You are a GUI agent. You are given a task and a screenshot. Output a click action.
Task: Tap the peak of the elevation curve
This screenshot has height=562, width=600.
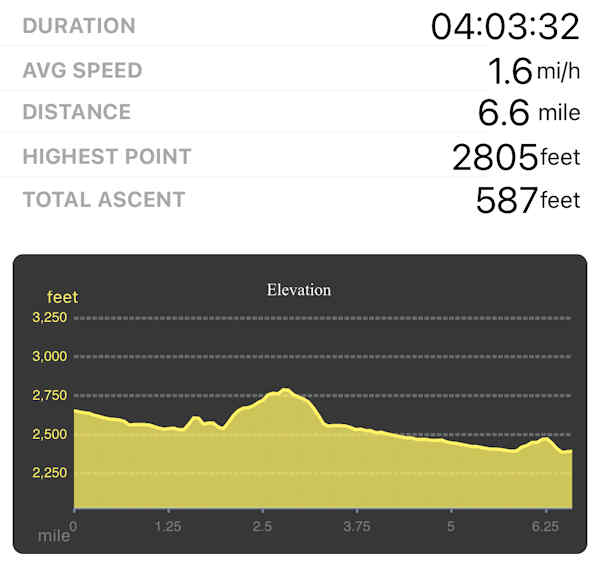(287, 390)
